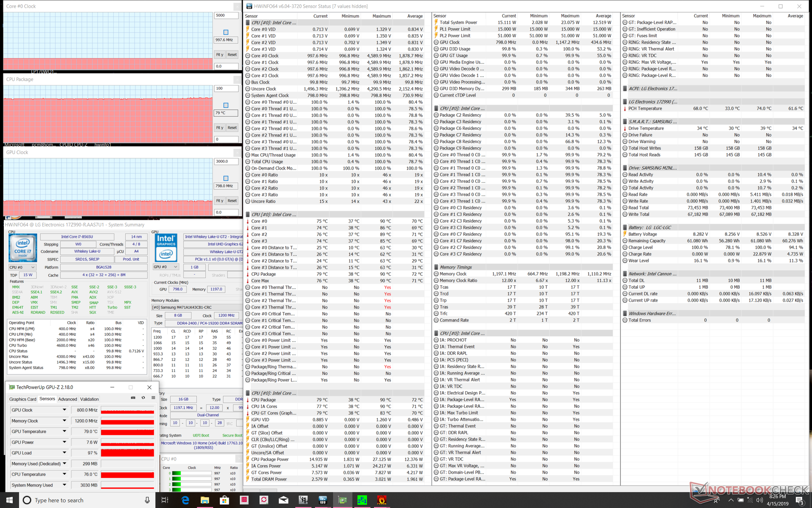The height and width of the screenshot is (508, 812).
Task: Open the Memory Clock sensor dropdown in GPU-Z
Action: point(64,421)
